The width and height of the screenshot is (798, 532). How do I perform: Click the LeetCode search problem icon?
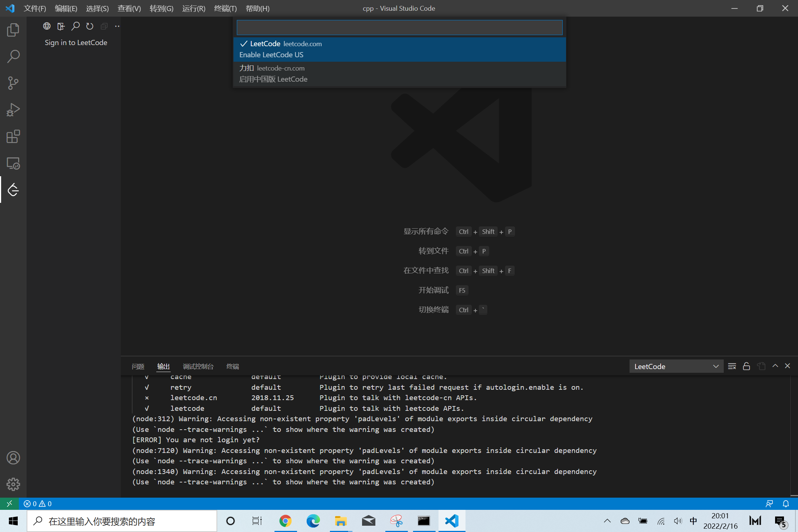click(75, 26)
